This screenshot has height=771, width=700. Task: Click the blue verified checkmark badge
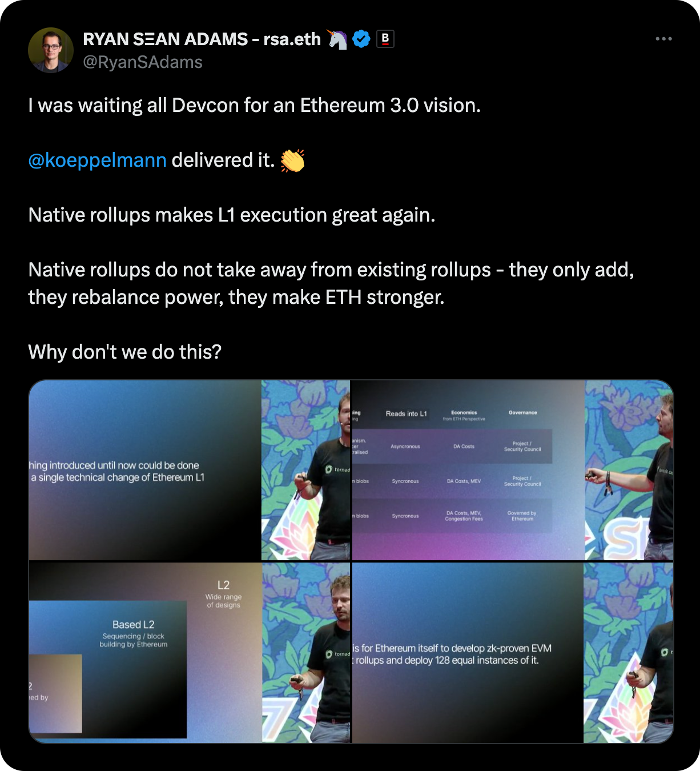(x=361, y=39)
